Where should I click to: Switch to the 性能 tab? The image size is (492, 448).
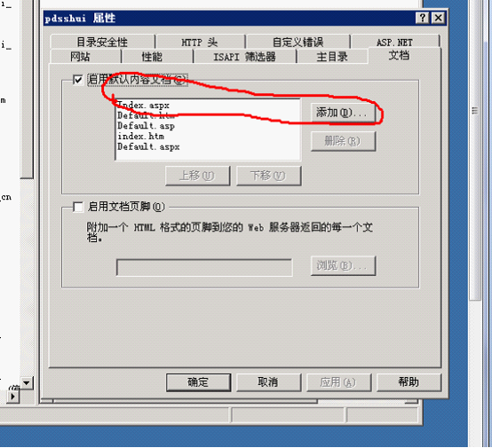click(x=152, y=57)
